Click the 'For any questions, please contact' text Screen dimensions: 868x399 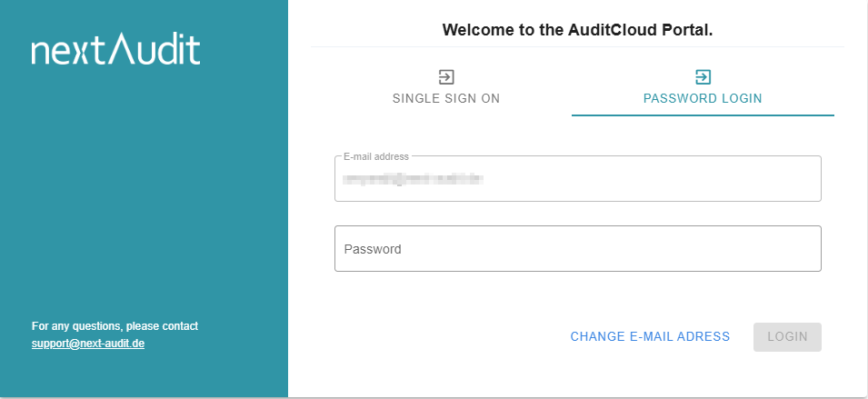pyautogui.click(x=115, y=325)
